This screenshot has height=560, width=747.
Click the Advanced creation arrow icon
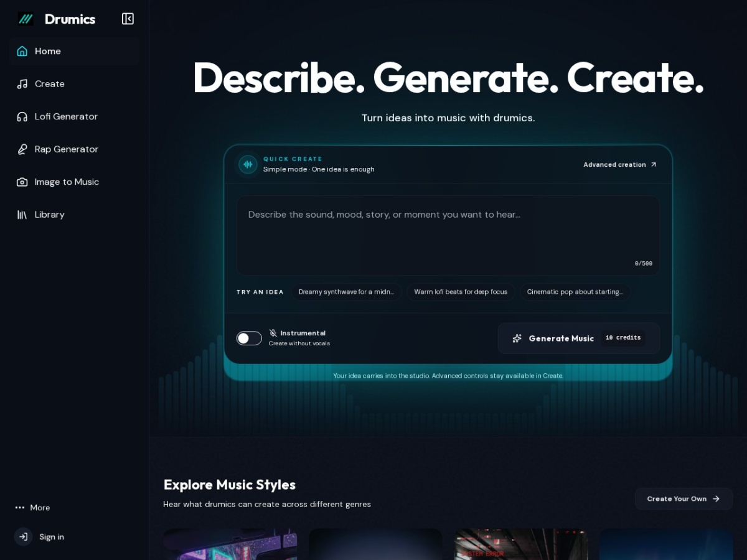pyautogui.click(x=653, y=165)
